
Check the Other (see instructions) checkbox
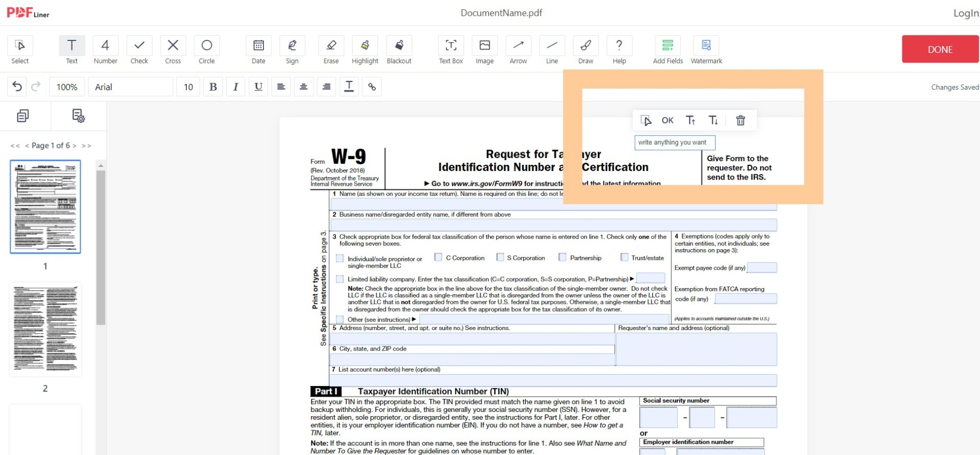tap(340, 319)
